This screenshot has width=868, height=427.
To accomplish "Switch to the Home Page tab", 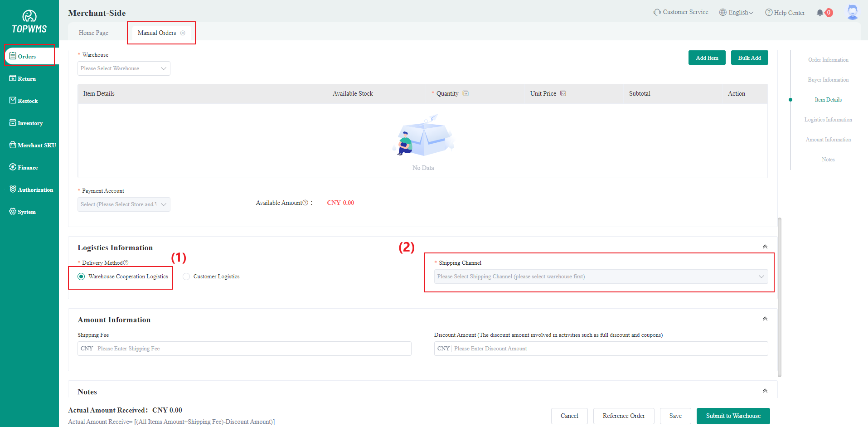I will tap(93, 33).
